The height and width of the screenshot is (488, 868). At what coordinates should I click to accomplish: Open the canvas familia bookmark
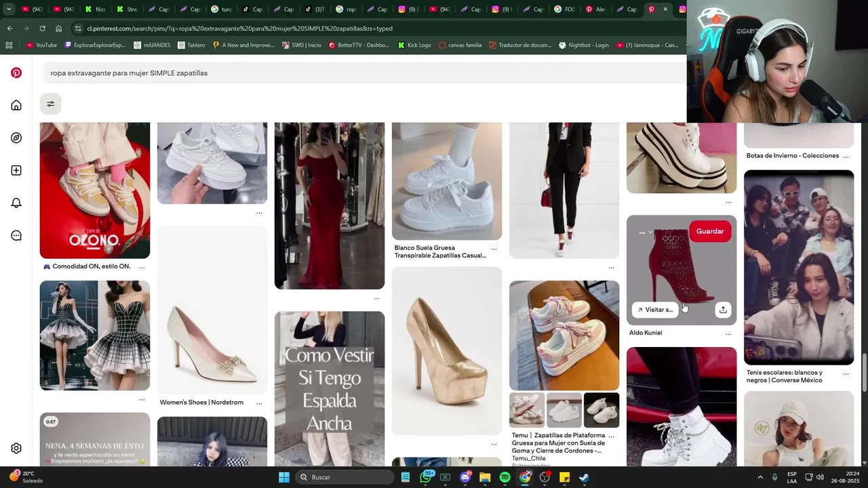[x=460, y=45]
